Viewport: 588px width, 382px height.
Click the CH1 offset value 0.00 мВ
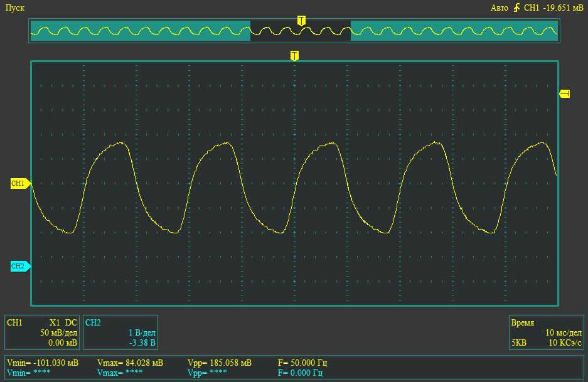click(x=63, y=342)
